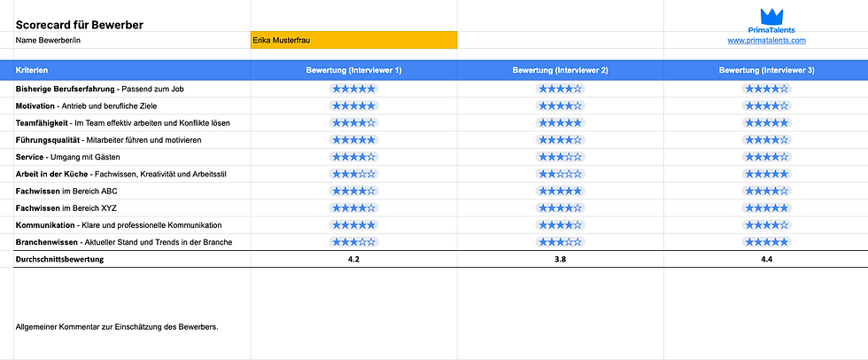Image resolution: width=868 pixels, height=360 pixels.
Task: Click the Kriterien column header
Action: pos(132,71)
